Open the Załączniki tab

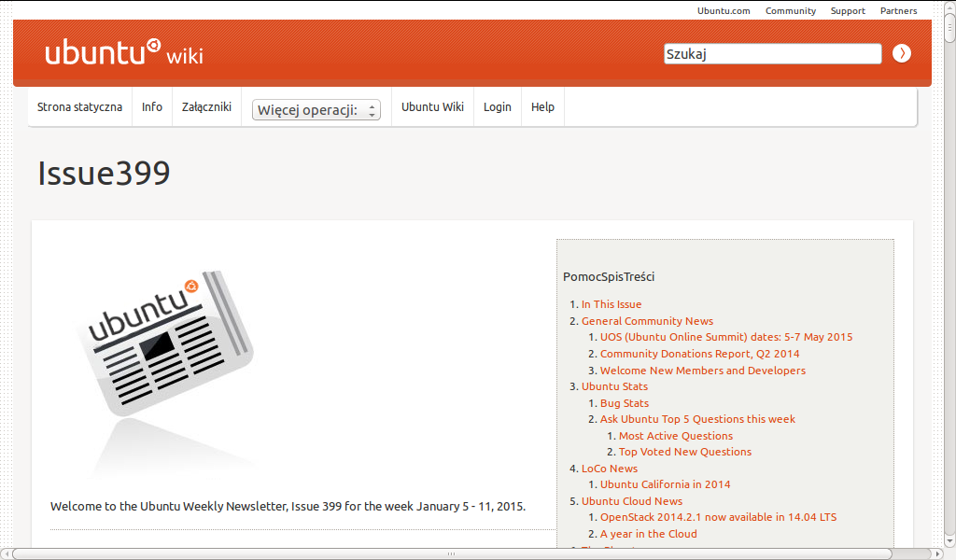point(206,107)
